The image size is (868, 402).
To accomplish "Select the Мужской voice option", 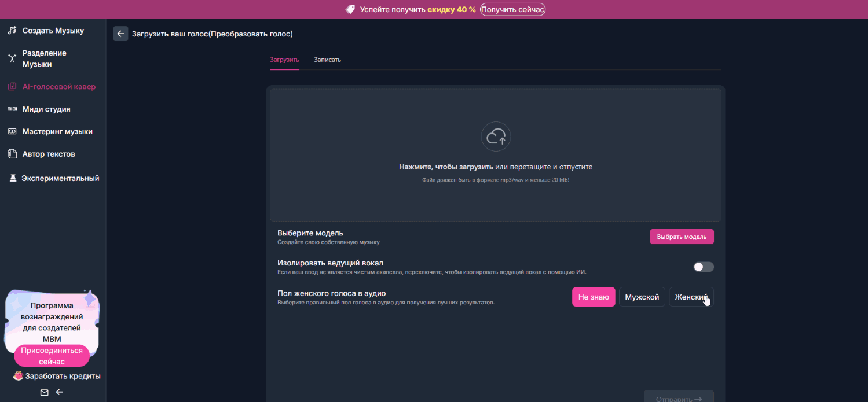I will click(642, 297).
